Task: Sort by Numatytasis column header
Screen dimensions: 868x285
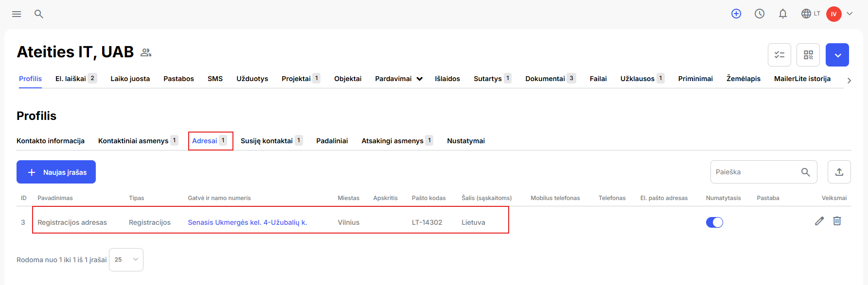Action: [724, 198]
